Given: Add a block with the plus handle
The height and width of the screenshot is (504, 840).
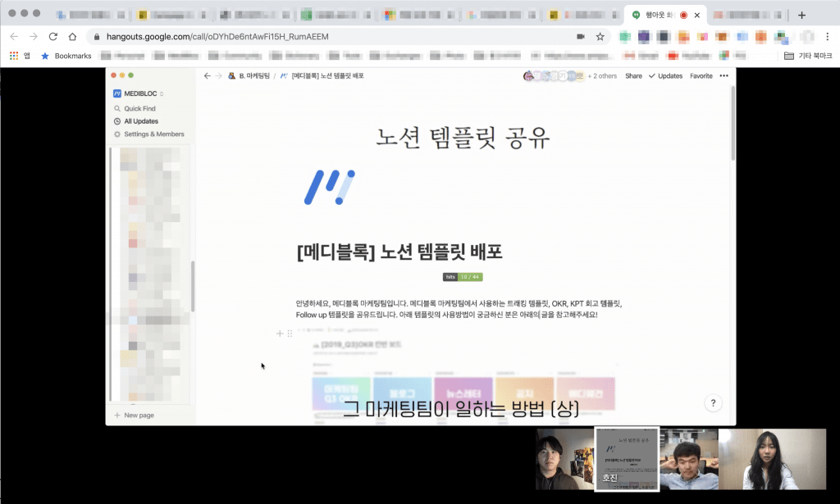Looking at the screenshot, I should point(280,334).
